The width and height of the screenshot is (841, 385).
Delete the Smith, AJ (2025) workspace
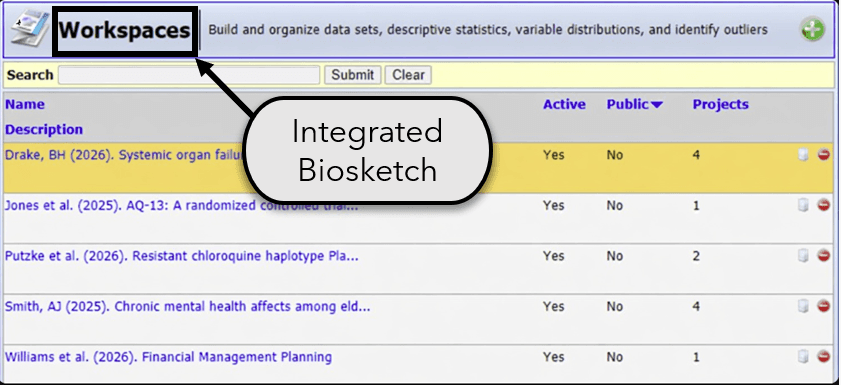click(x=823, y=306)
